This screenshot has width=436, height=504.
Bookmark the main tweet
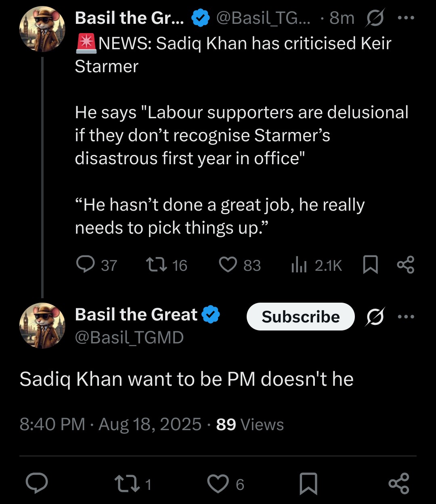[308, 484]
